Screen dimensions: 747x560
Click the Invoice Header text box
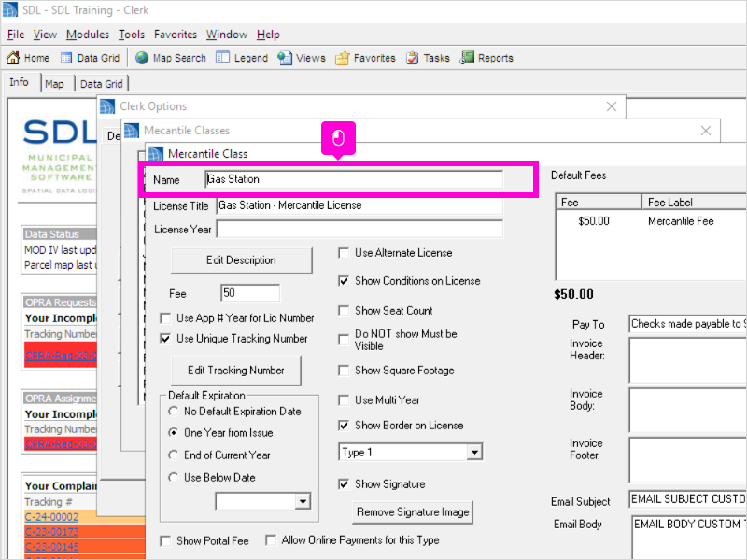point(687,360)
